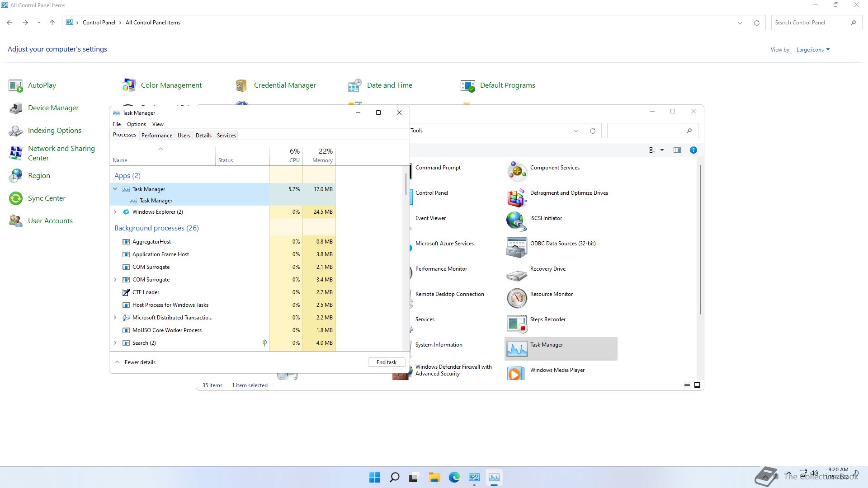Sort processes by CPU column
The height and width of the screenshot is (488, 868).
(x=286, y=155)
